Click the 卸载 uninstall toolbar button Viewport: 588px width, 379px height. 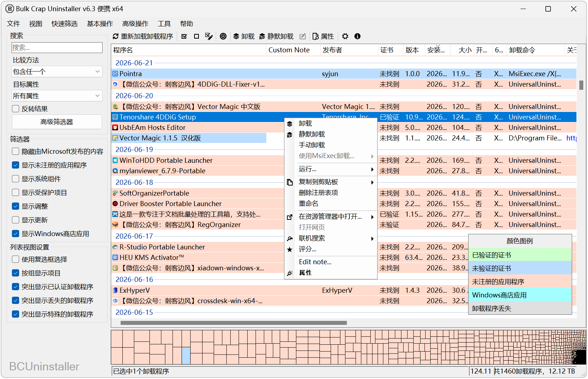(x=244, y=36)
